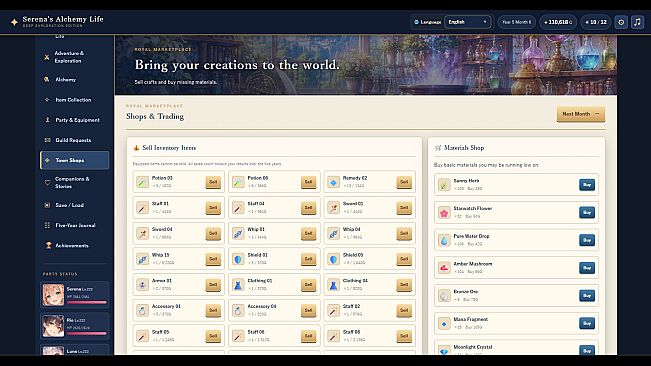Click the settings gear icon in header
This screenshot has height=366, width=651.
[621, 22]
